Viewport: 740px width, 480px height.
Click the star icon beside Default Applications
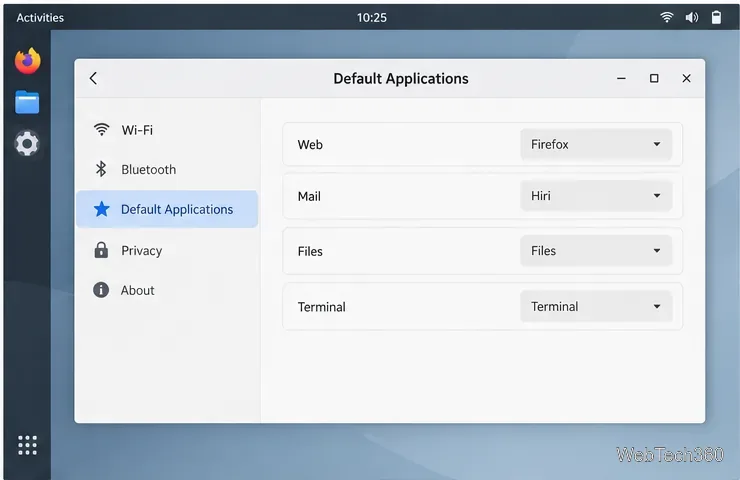(101, 209)
